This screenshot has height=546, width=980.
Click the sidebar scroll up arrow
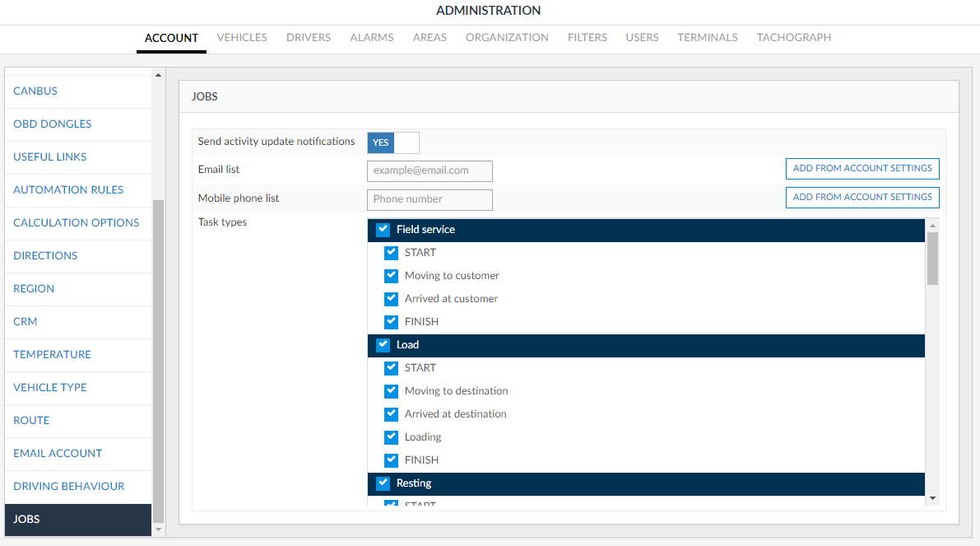click(159, 76)
